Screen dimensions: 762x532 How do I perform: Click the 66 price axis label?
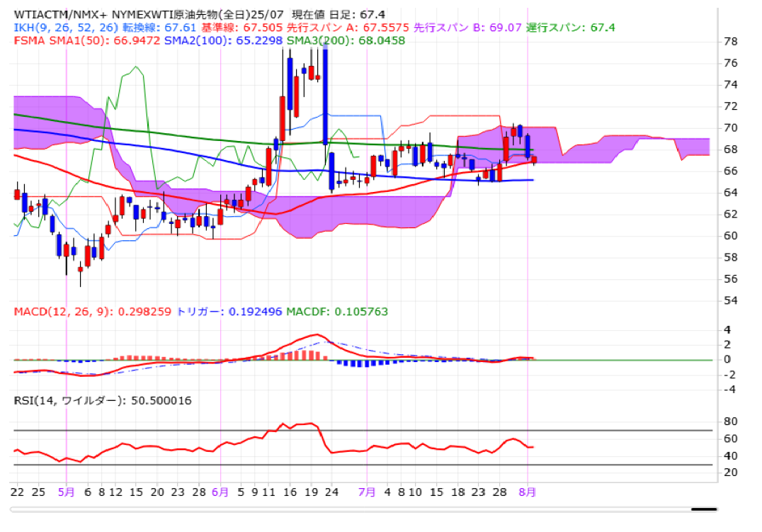[730, 171]
